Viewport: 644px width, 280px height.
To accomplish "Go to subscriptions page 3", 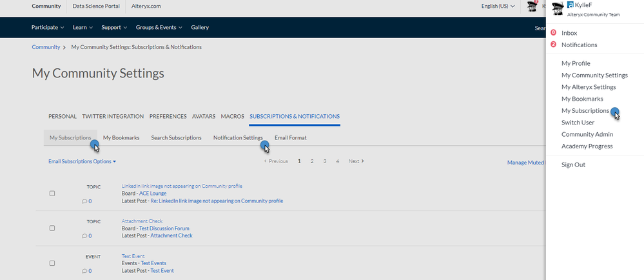I will 324,161.
